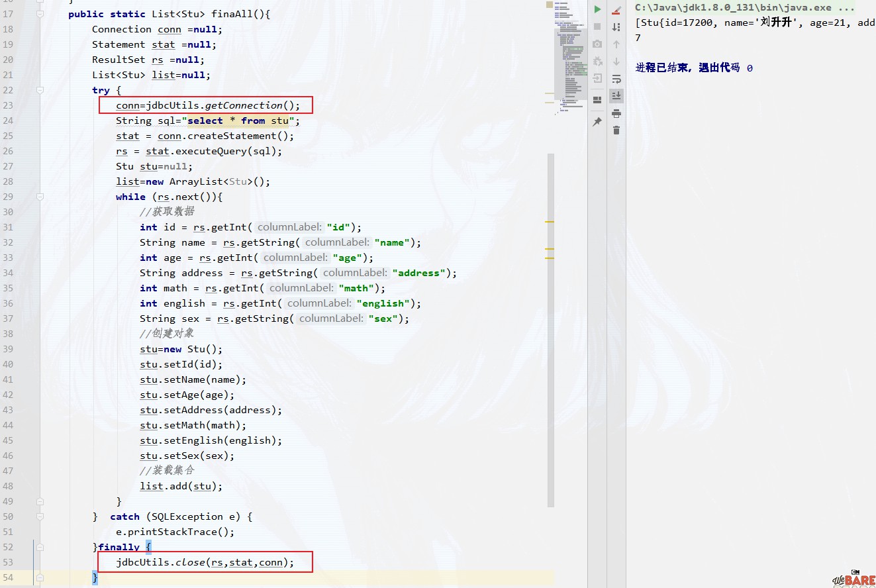Fold the while loop at line 29
Viewport: 876px width, 588px height.
(40, 197)
